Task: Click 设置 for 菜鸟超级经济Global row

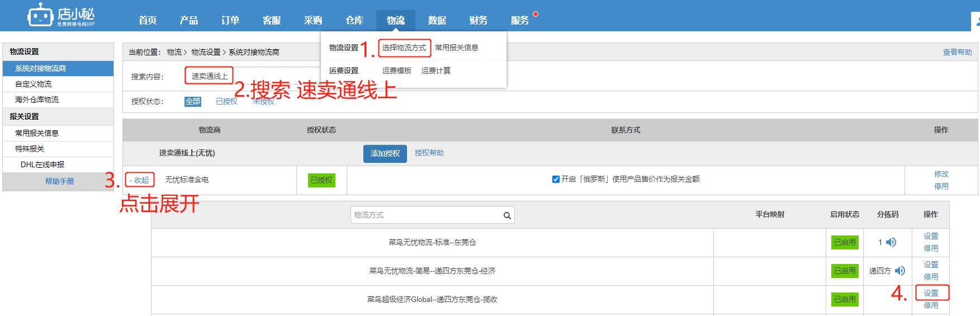Action: 931,293
